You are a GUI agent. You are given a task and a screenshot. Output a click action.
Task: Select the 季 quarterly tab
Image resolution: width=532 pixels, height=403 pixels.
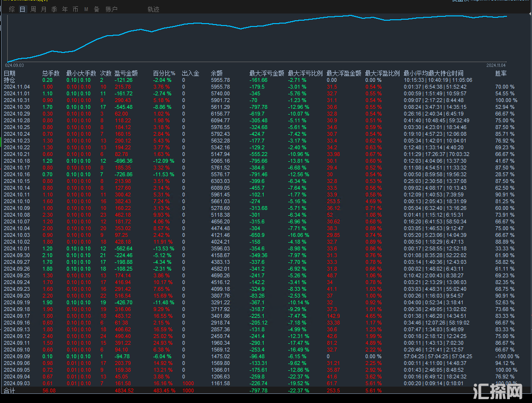pyautogui.click(x=54, y=9)
